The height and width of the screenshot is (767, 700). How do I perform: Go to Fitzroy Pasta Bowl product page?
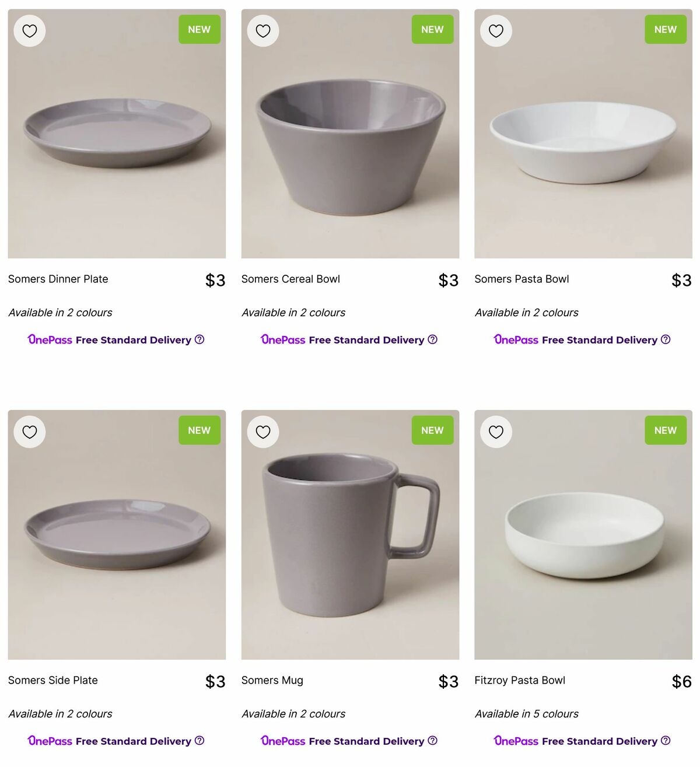click(520, 681)
